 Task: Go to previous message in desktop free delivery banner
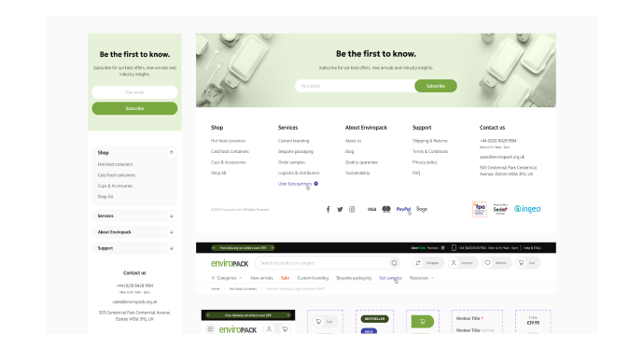point(214,248)
